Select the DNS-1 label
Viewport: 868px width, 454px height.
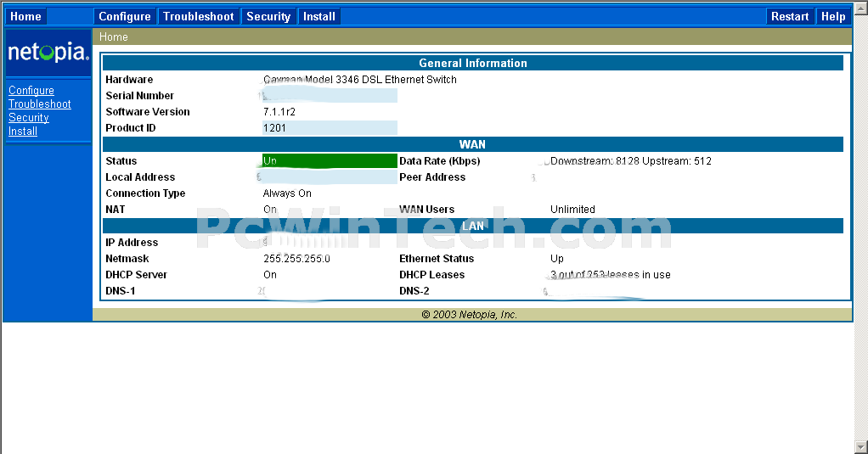tap(120, 291)
